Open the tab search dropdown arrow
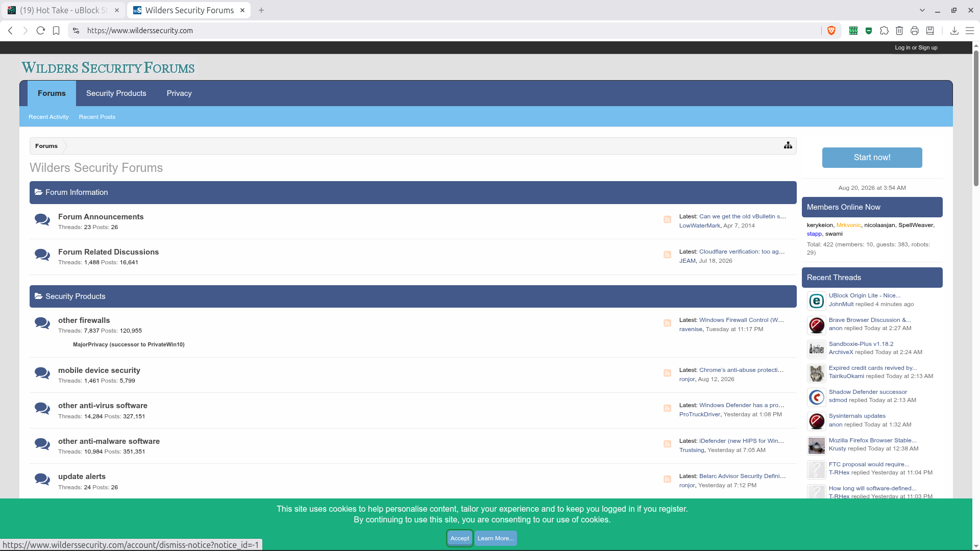The width and height of the screenshot is (980, 551). tap(922, 10)
